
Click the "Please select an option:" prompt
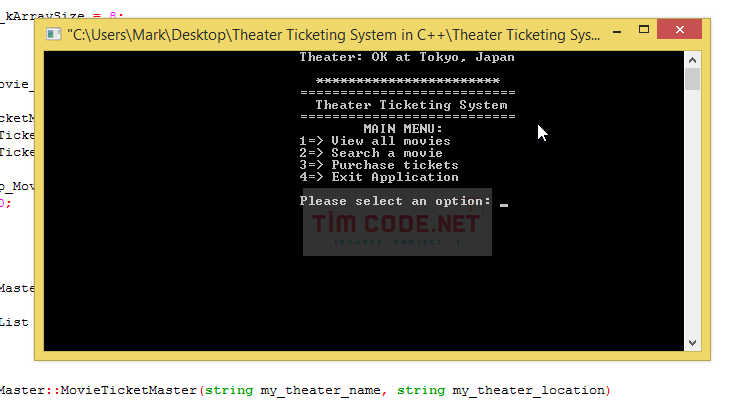point(395,201)
